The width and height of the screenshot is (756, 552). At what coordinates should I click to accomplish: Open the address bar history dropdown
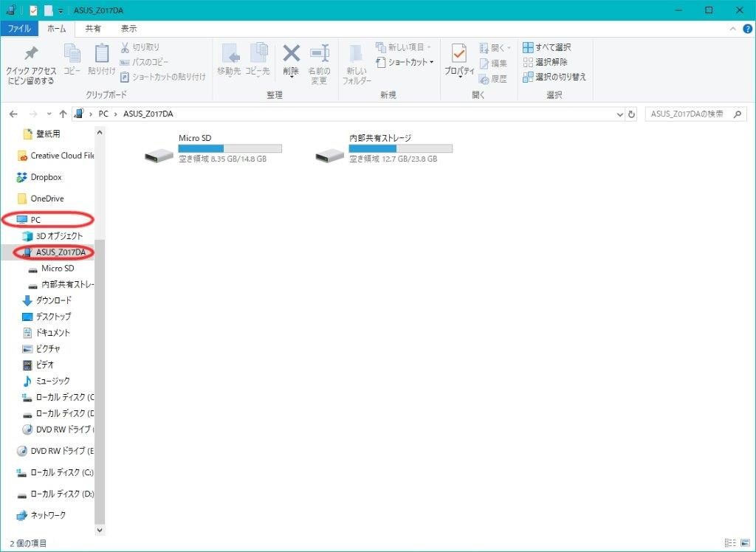click(619, 114)
